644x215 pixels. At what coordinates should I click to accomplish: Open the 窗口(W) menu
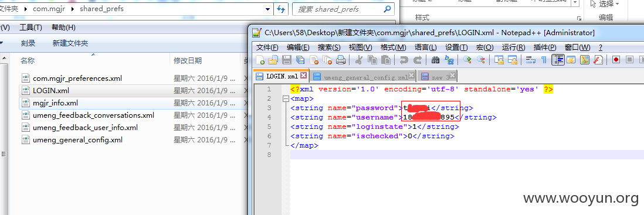coord(577,47)
